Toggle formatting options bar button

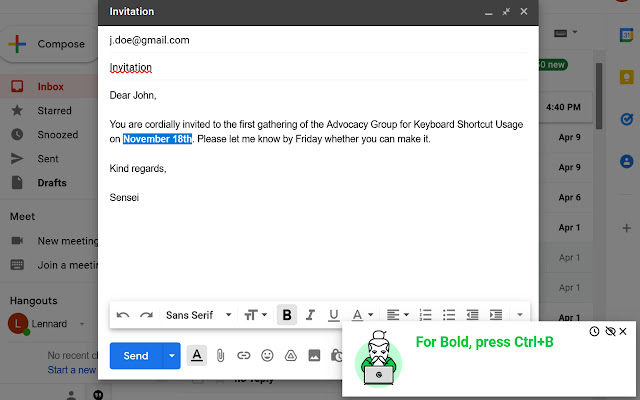click(x=197, y=356)
